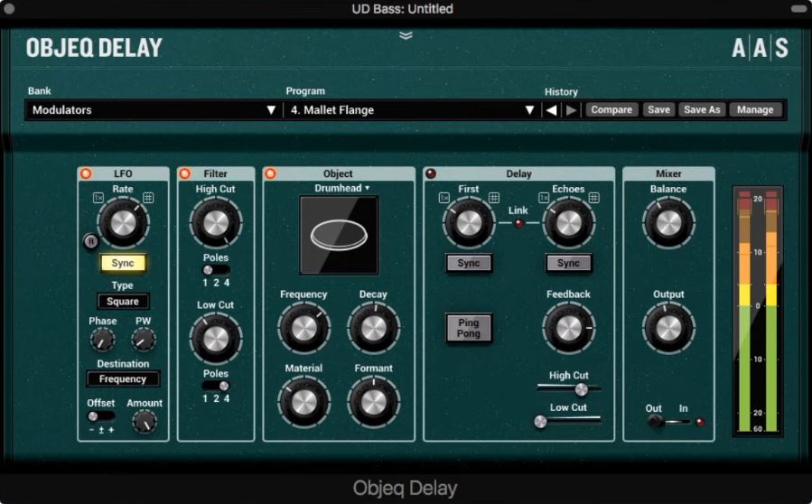Click the Feedback knob
The height and width of the screenshot is (504, 812).
pos(569,328)
